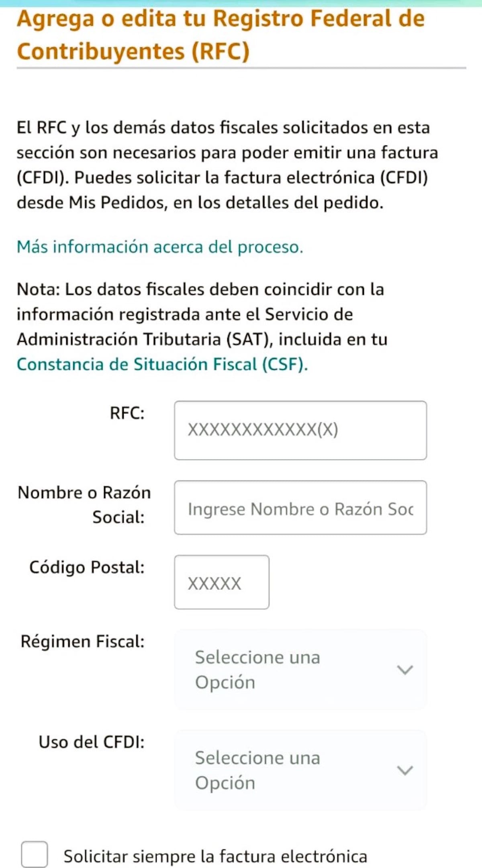Viewport: 482px width, 868px height.
Task: Open the Uso del CFDI dropdown
Action: (x=300, y=770)
